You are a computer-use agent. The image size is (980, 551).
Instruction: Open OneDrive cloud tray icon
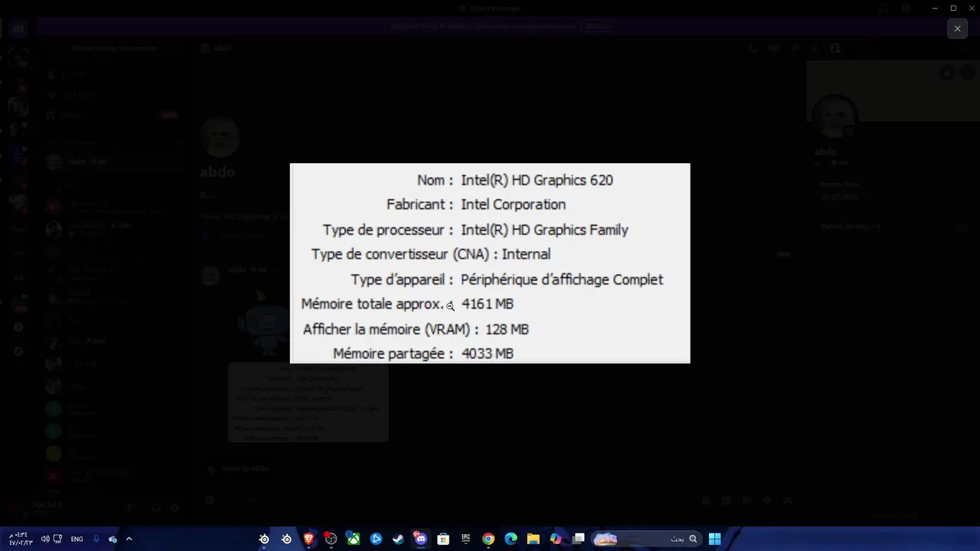click(x=113, y=539)
